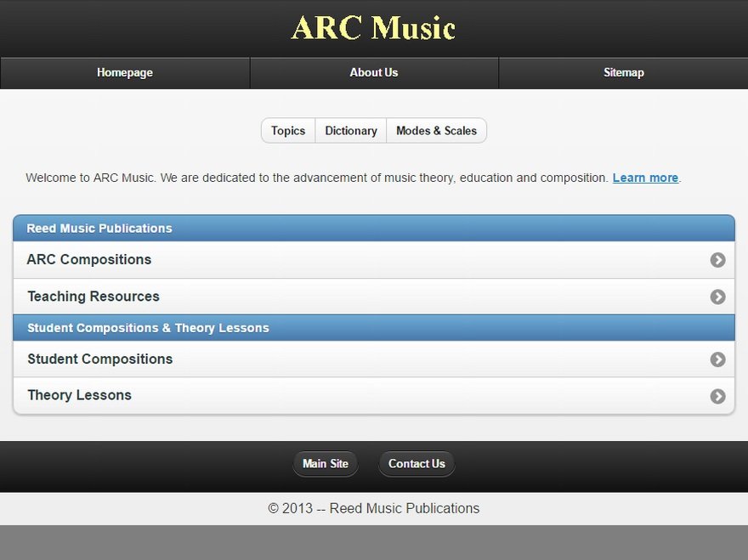Select the Topics segmented button

coord(288,131)
